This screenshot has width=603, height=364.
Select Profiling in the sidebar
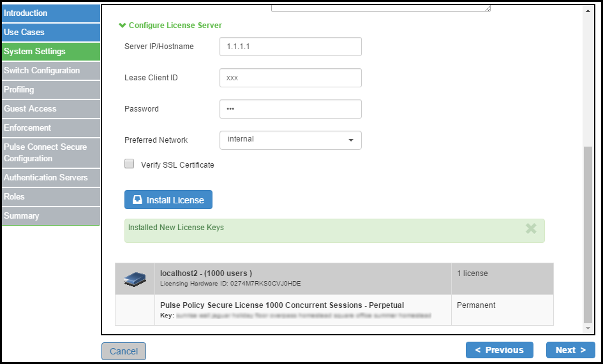tap(51, 90)
